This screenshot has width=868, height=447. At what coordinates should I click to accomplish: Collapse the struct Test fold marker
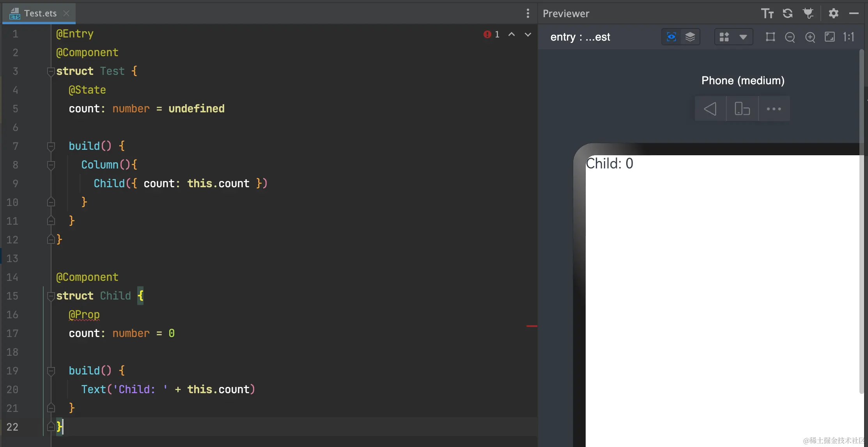(51, 71)
